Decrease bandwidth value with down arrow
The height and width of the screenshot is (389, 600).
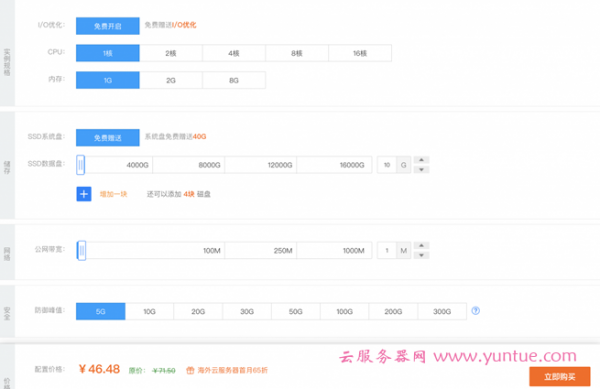pos(421,255)
